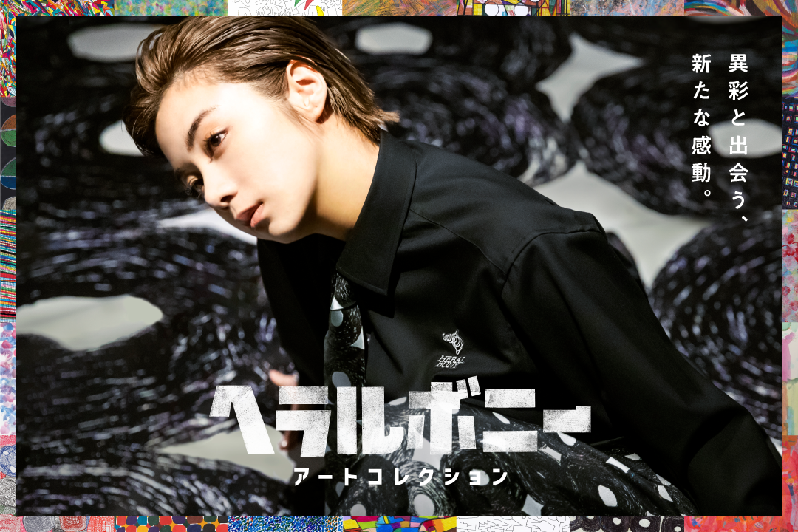Select the colorful blocks tile in bottom border
798x532 pixels.
tap(400, 524)
